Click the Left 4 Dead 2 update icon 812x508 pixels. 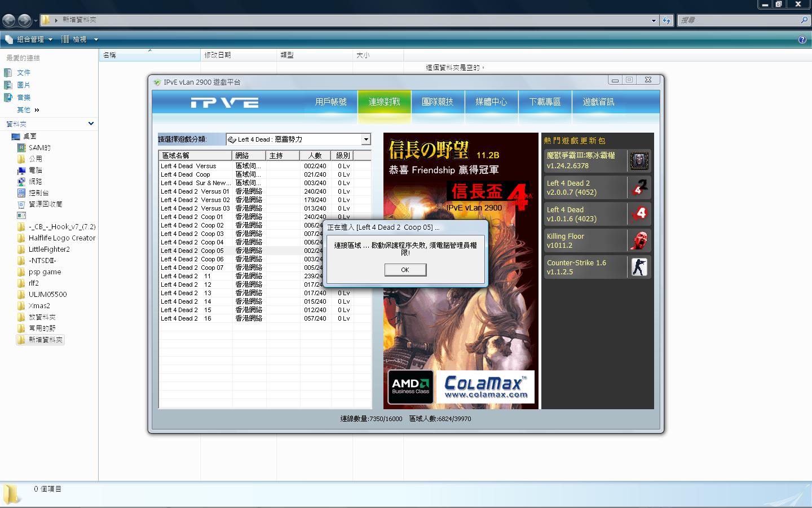coord(639,187)
